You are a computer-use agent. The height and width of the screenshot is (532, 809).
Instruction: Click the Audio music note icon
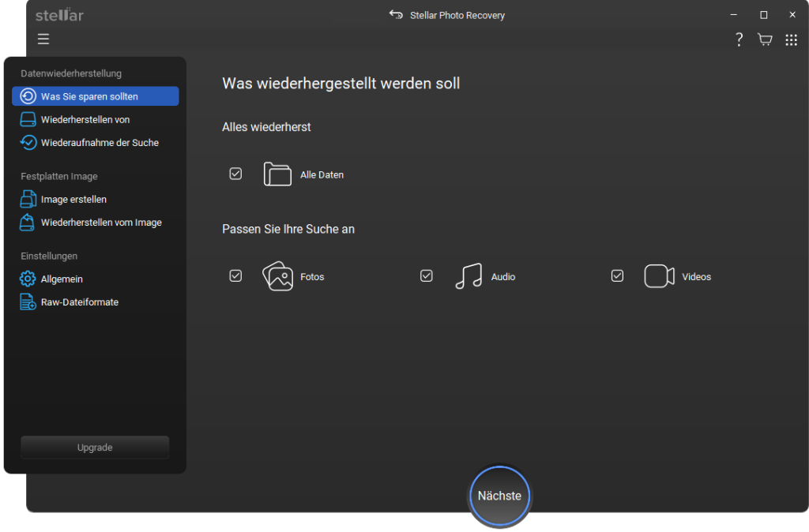click(x=468, y=276)
